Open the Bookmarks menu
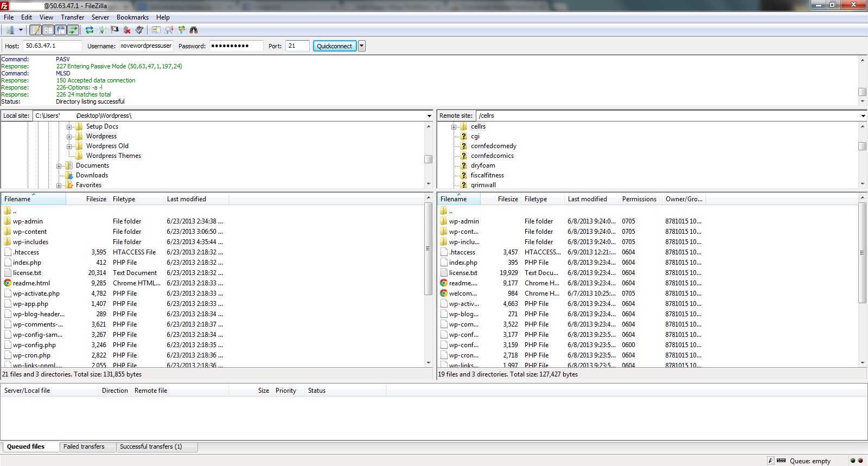The height and width of the screenshot is (466, 868). click(132, 17)
